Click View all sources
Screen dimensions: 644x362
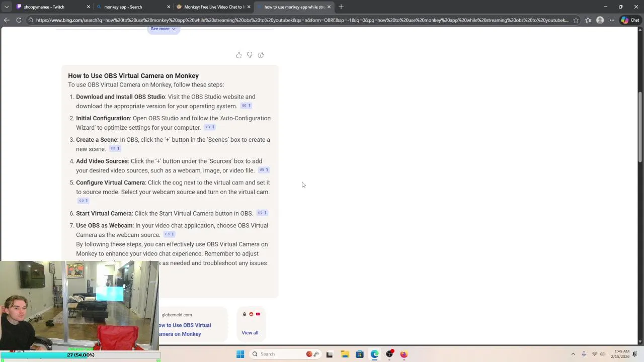[x=250, y=333]
